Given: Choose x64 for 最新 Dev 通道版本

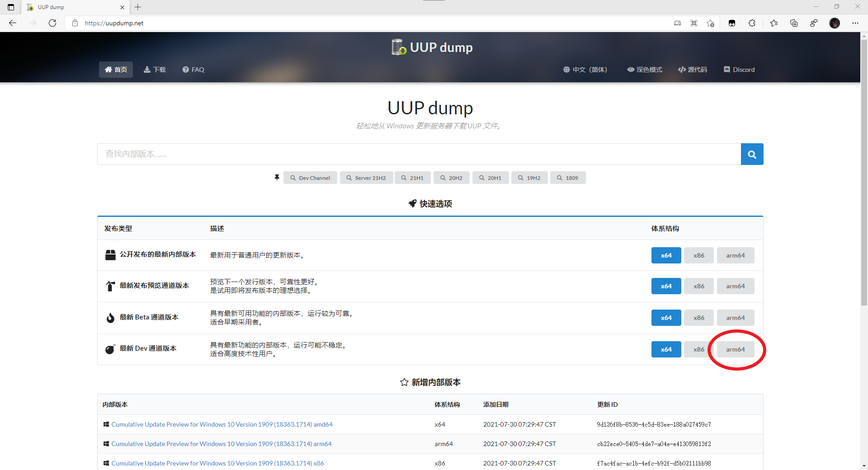Looking at the screenshot, I should tap(666, 349).
